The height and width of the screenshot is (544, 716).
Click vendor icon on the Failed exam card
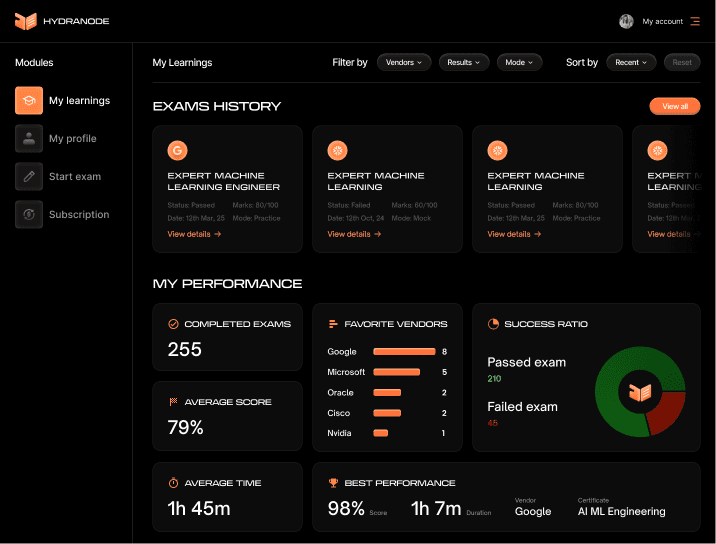tap(337, 150)
